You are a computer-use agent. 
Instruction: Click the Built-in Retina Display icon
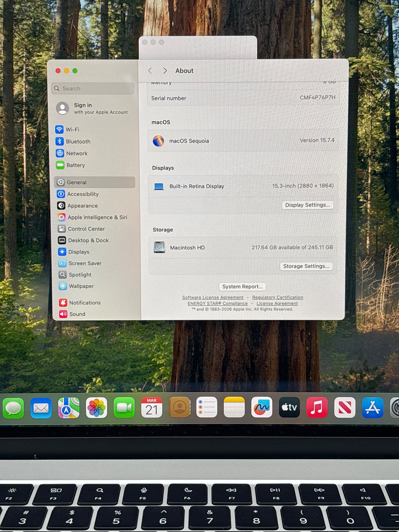click(159, 187)
